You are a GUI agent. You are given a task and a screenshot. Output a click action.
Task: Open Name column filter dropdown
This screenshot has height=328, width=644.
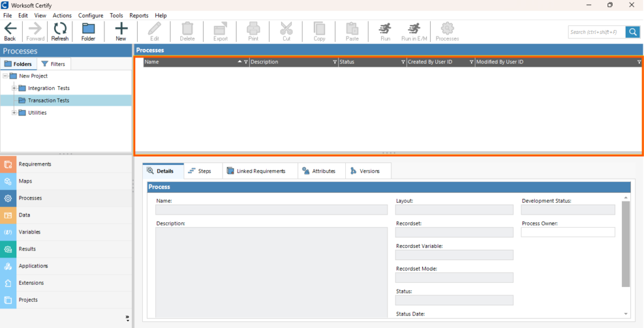[246, 62]
